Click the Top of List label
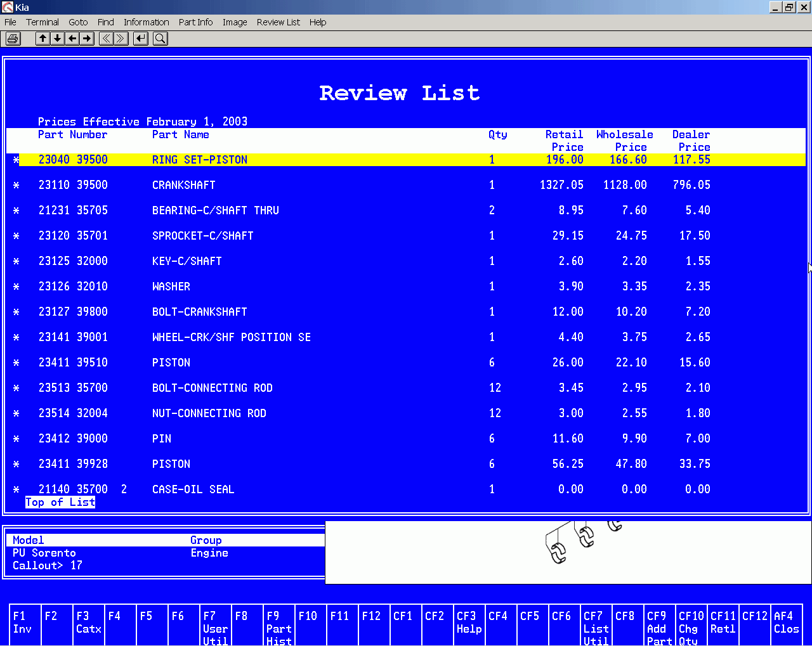This screenshot has width=812, height=646. click(60, 502)
